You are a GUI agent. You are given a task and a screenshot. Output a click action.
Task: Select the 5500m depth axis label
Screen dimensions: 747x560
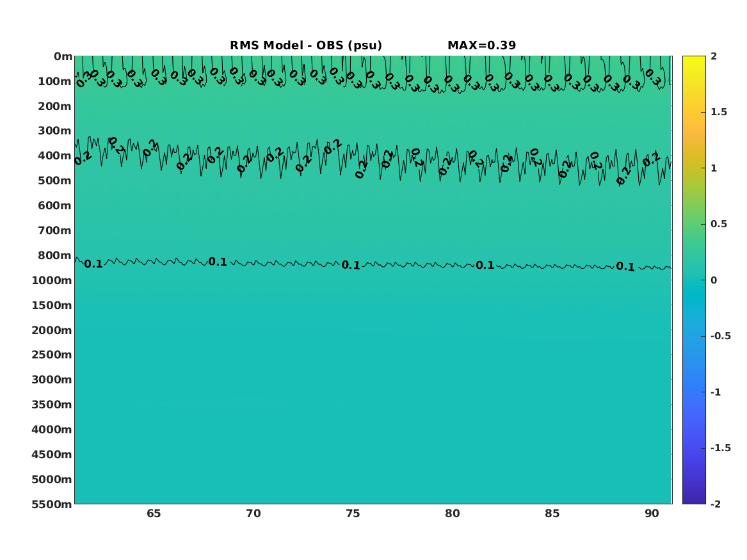[52, 504]
